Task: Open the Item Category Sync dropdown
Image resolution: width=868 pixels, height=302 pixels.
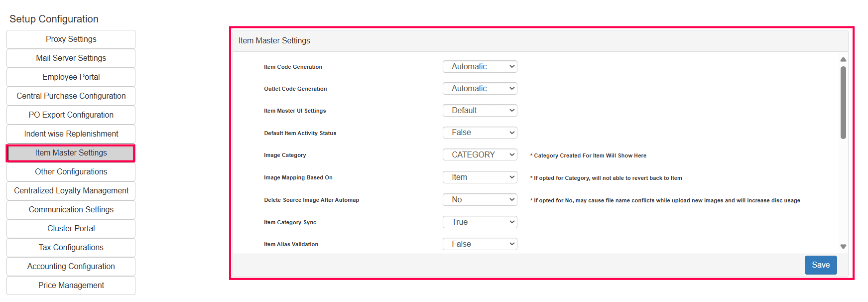Action: (480, 222)
